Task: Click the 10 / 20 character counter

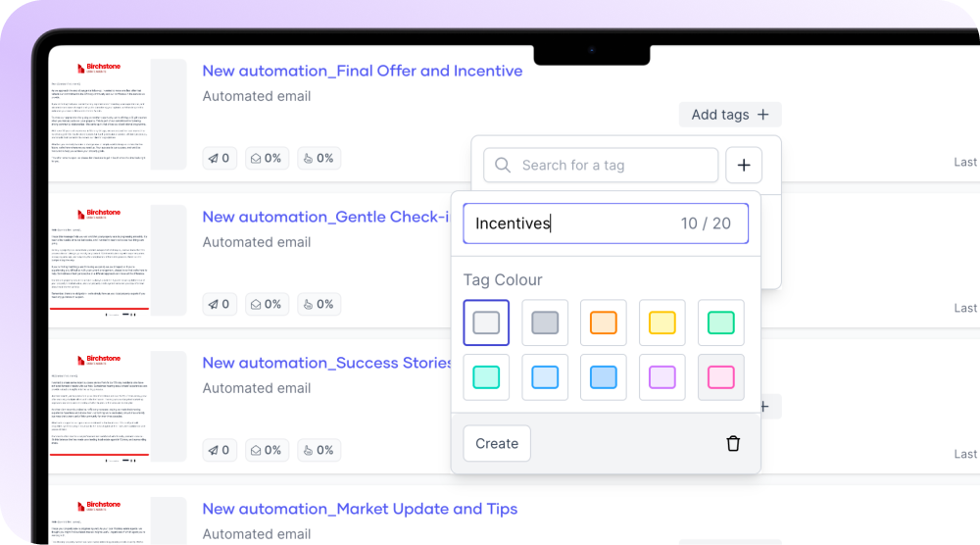Action: [706, 223]
